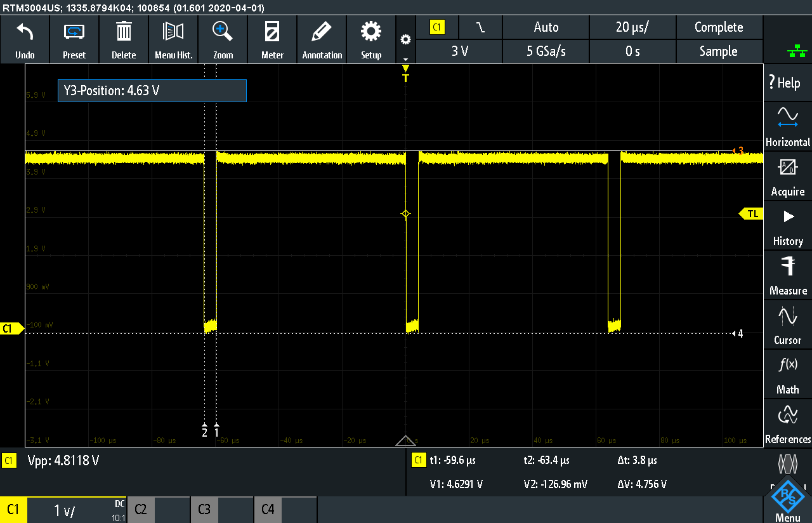Activate the Zoom magnifier tool
The width and height of the screenshot is (812, 523).
(223, 40)
